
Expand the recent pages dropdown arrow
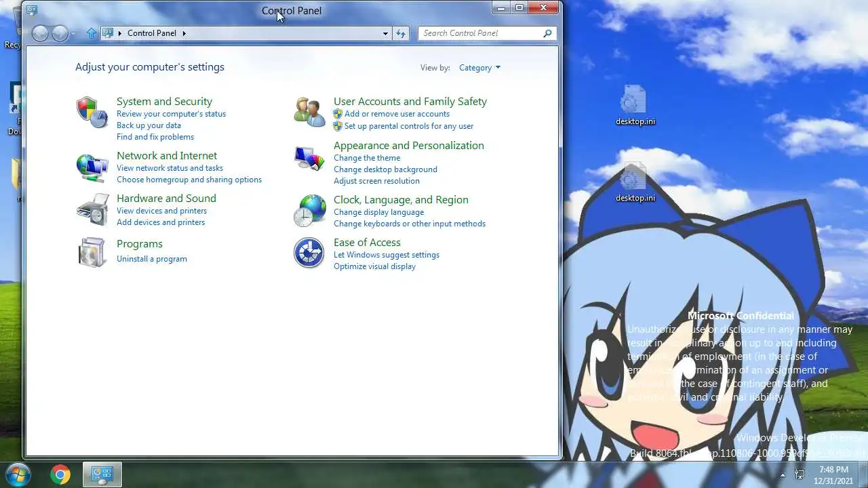pyautogui.click(x=73, y=34)
